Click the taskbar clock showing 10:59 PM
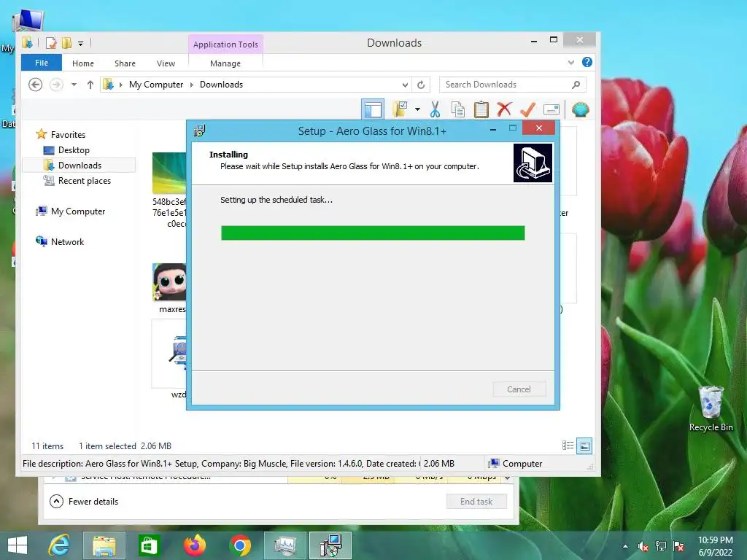This screenshot has height=560, width=747. (715, 545)
